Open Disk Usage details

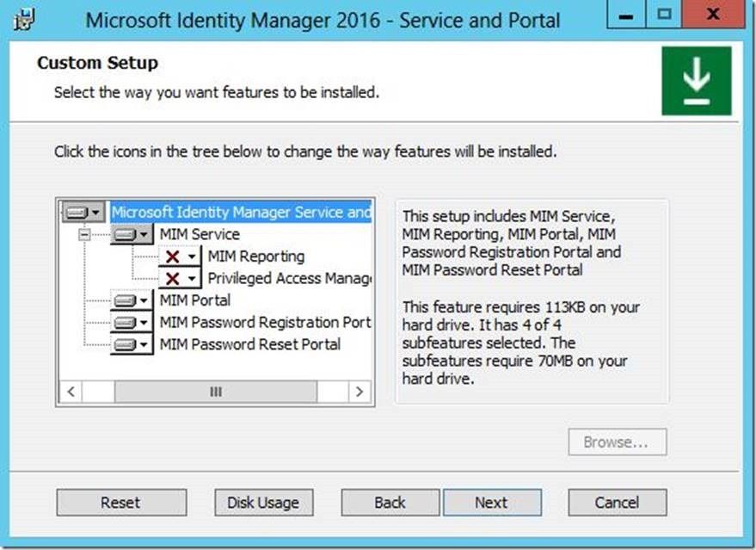(x=263, y=503)
